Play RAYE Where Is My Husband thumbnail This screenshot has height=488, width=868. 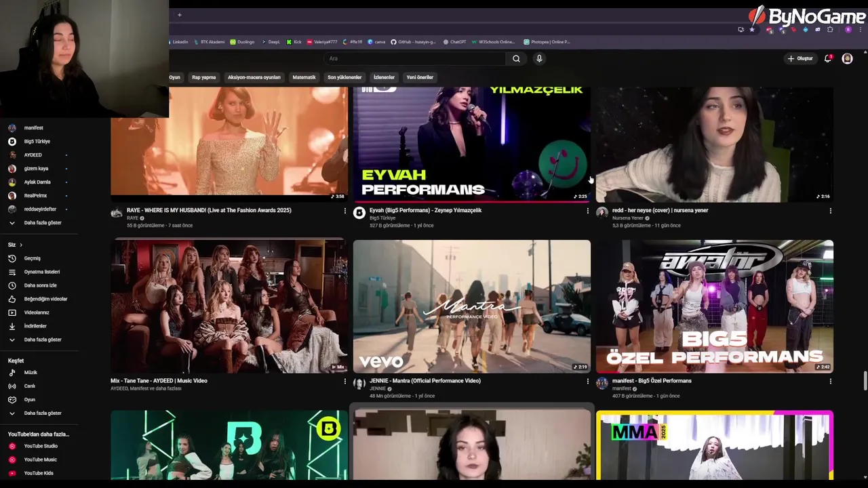point(229,144)
